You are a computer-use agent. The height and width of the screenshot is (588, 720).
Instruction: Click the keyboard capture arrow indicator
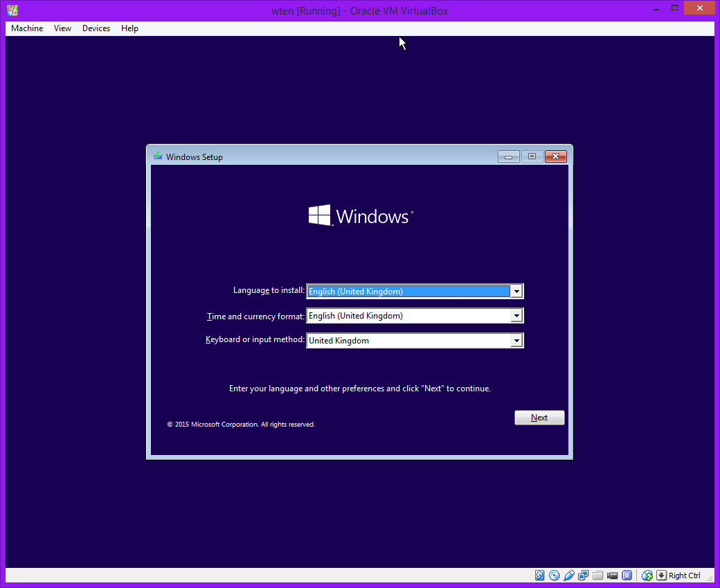pos(661,576)
